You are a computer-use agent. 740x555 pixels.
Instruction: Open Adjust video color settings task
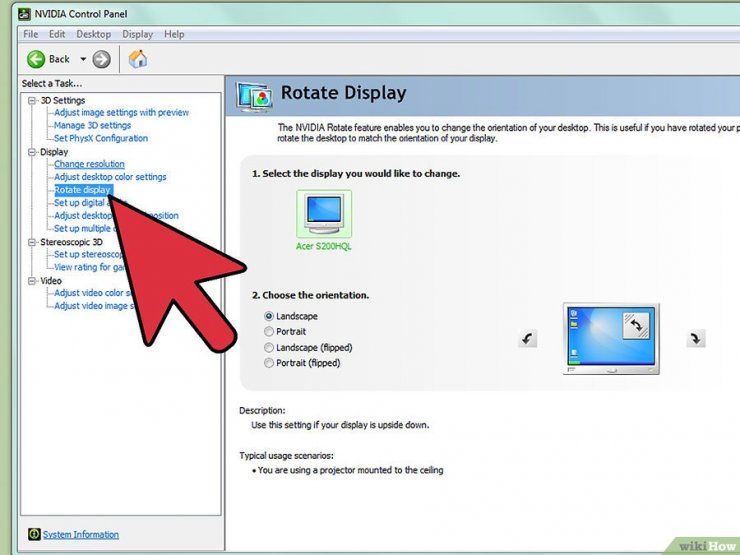[92, 293]
